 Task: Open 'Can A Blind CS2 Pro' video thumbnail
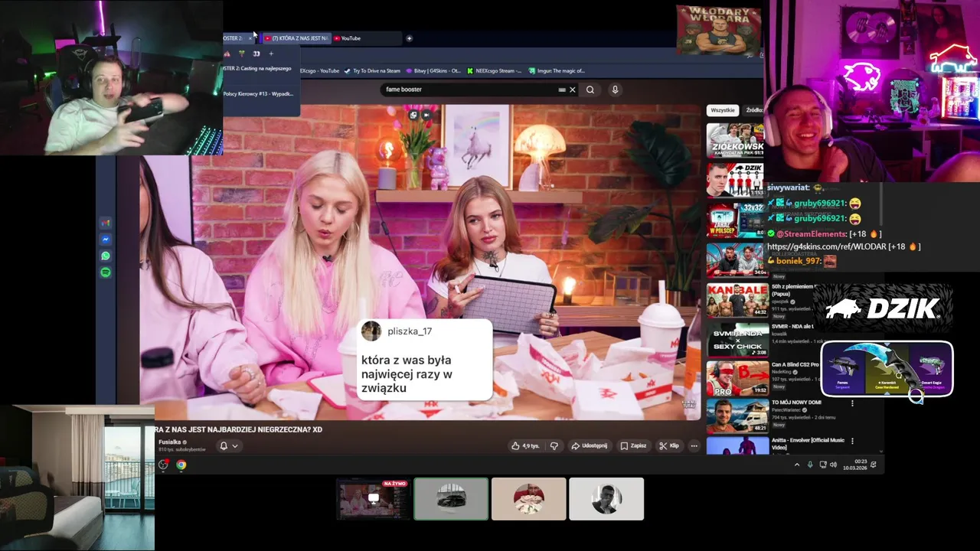click(x=737, y=380)
